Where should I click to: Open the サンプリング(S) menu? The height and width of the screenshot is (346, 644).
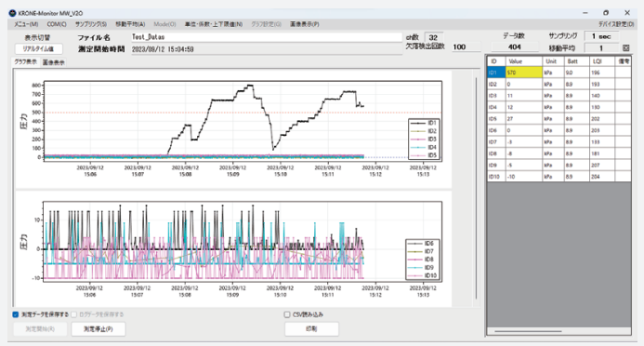coord(91,24)
